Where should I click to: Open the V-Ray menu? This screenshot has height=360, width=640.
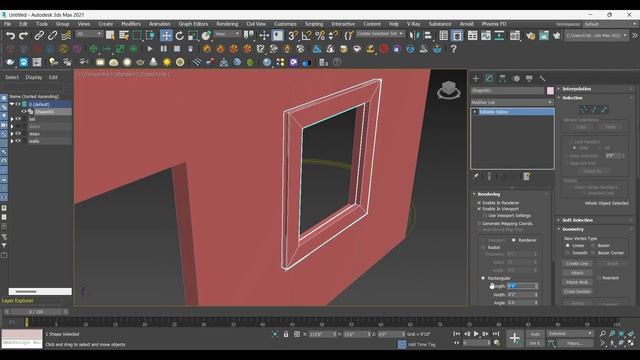(x=413, y=24)
